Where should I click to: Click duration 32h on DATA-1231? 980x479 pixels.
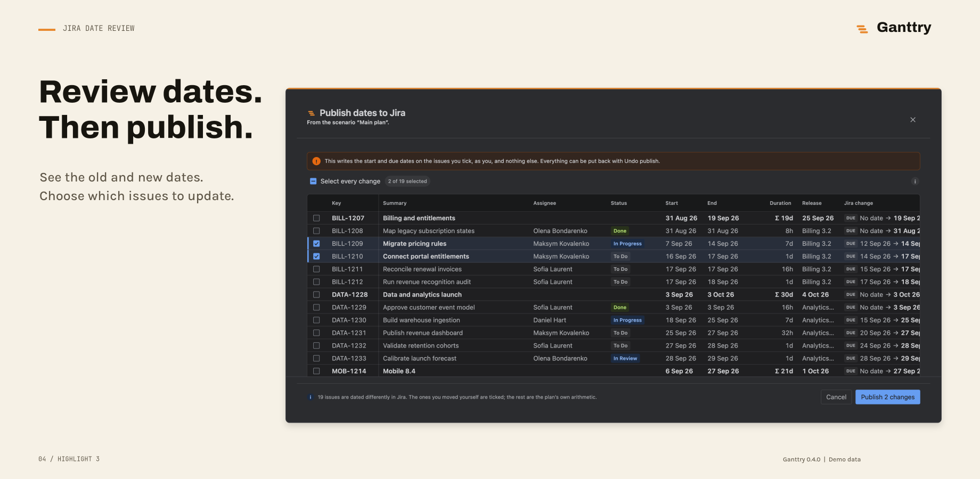pos(787,333)
